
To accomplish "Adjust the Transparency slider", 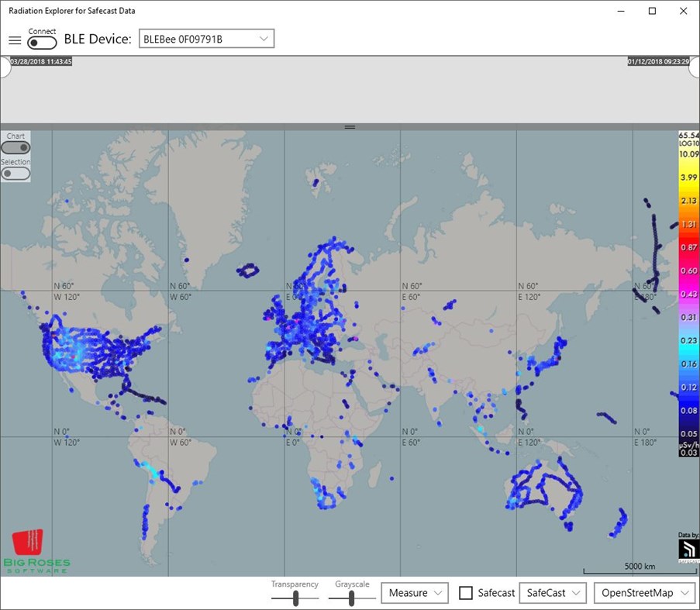I will [x=295, y=596].
